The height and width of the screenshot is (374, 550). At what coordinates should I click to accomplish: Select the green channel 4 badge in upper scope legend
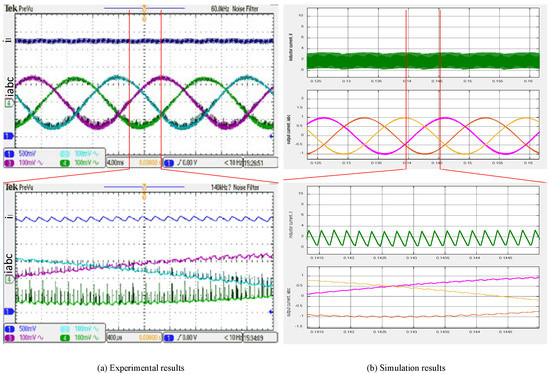pos(65,163)
